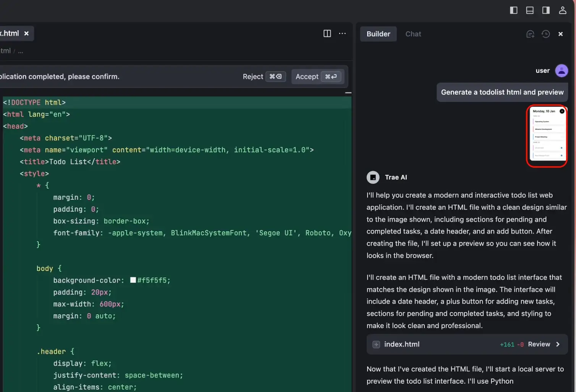The height and width of the screenshot is (392, 576).
Task: Click the index.html file icon in chat
Action: click(376, 345)
